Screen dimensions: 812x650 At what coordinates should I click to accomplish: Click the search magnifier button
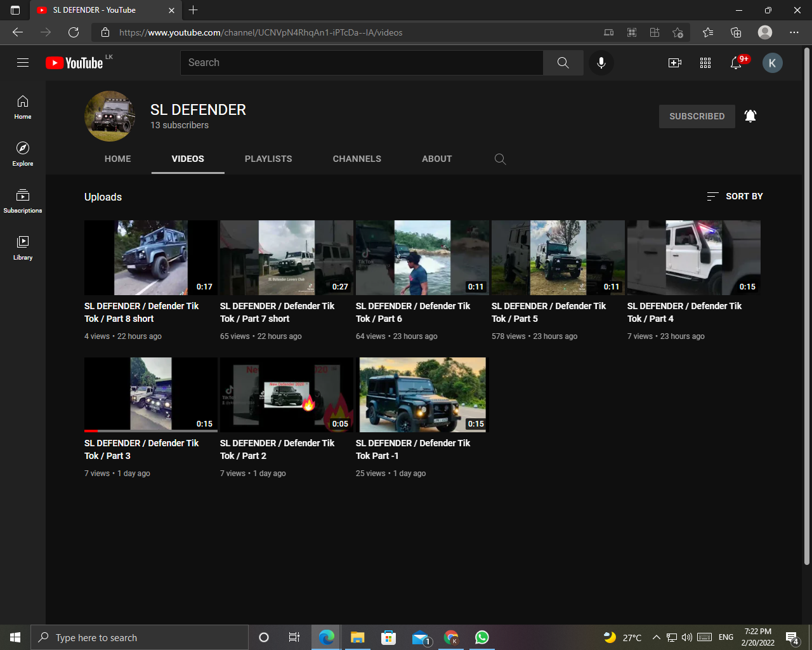tap(563, 63)
